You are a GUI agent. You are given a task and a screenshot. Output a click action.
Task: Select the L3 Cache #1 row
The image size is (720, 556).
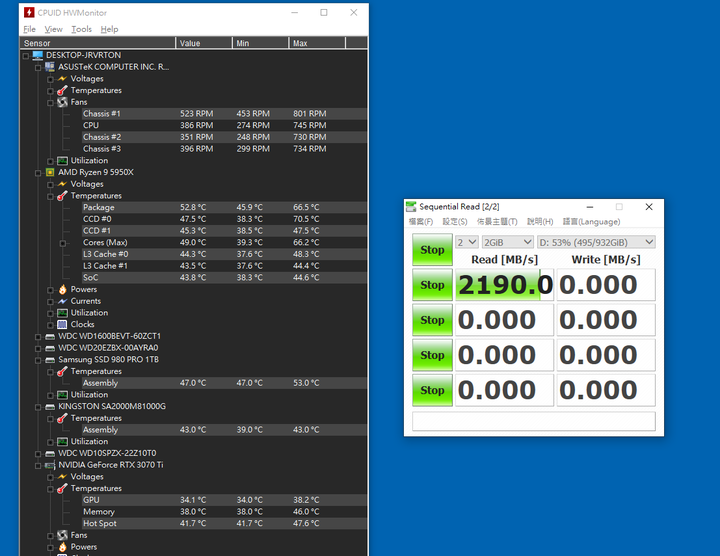(224, 266)
